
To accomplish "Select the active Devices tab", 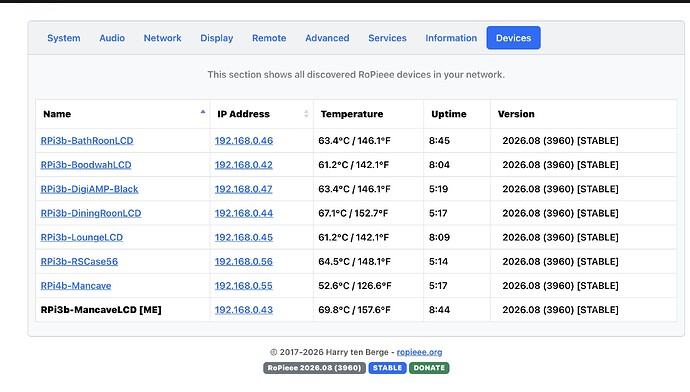I will tap(514, 38).
